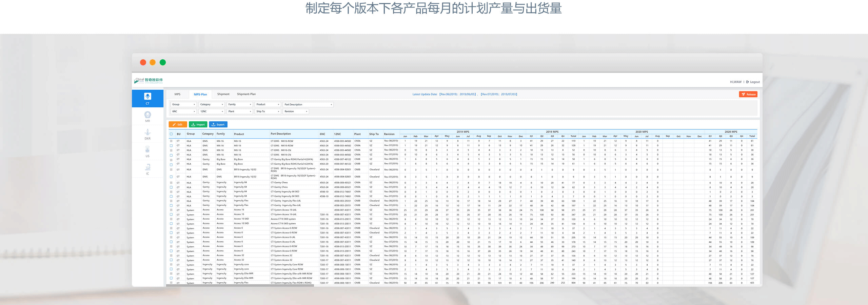This screenshot has height=305, width=868.
Task: Switch to the MPS tab
Action: 177,94
